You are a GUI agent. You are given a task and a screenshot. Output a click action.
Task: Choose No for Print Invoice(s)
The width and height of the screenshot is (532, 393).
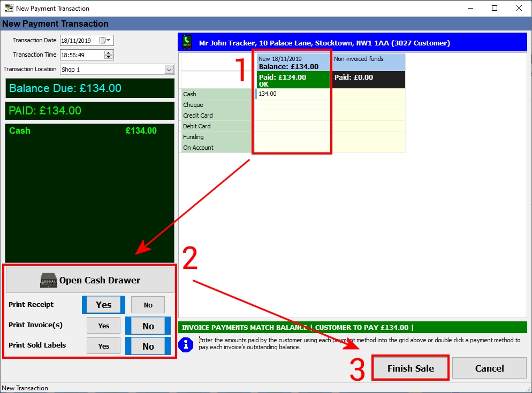coord(148,326)
